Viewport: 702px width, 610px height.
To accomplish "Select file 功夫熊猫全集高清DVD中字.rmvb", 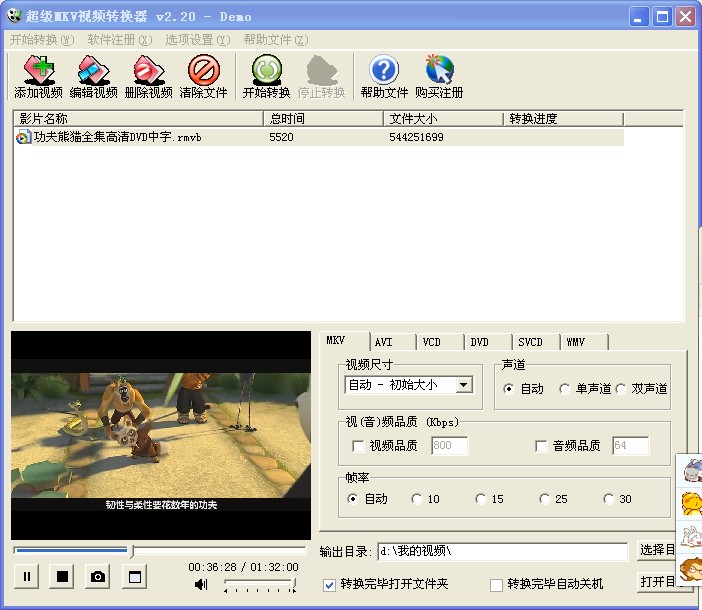I will click(117, 137).
